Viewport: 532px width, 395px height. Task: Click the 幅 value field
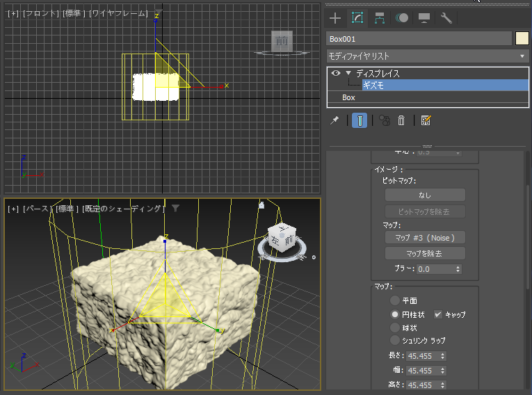[x=423, y=371]
